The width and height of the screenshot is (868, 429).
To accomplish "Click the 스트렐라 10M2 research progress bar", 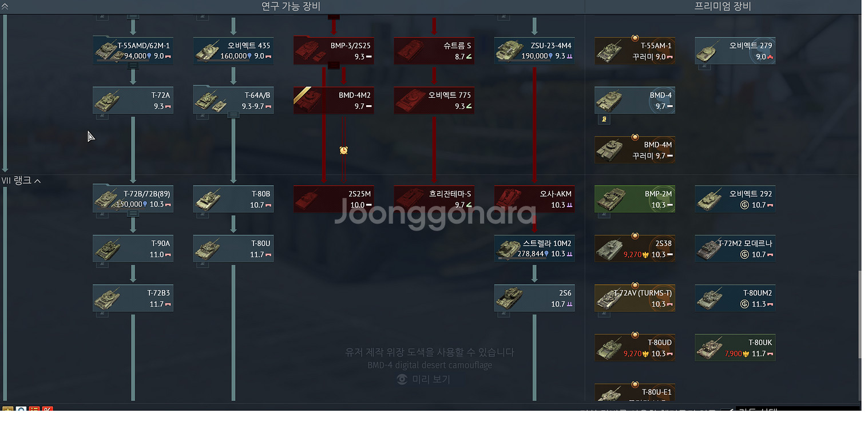I will 522,259.
